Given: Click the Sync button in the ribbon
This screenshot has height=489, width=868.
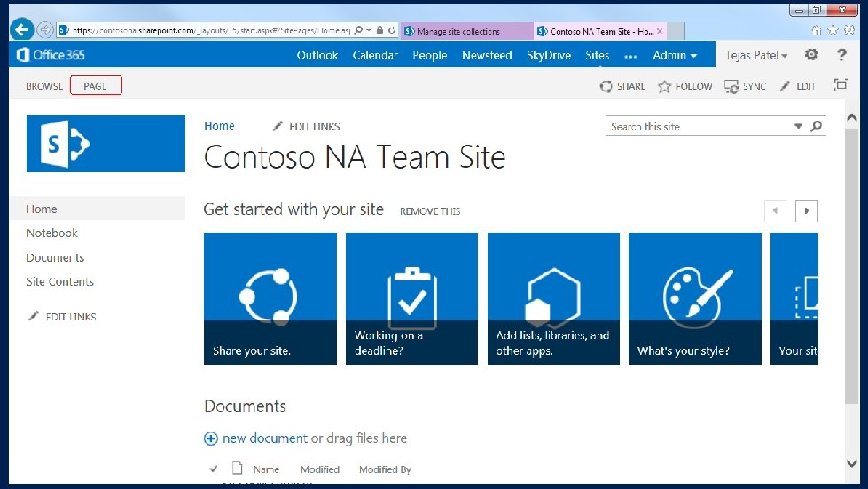Looking at the screenshot, I should 745,86.
